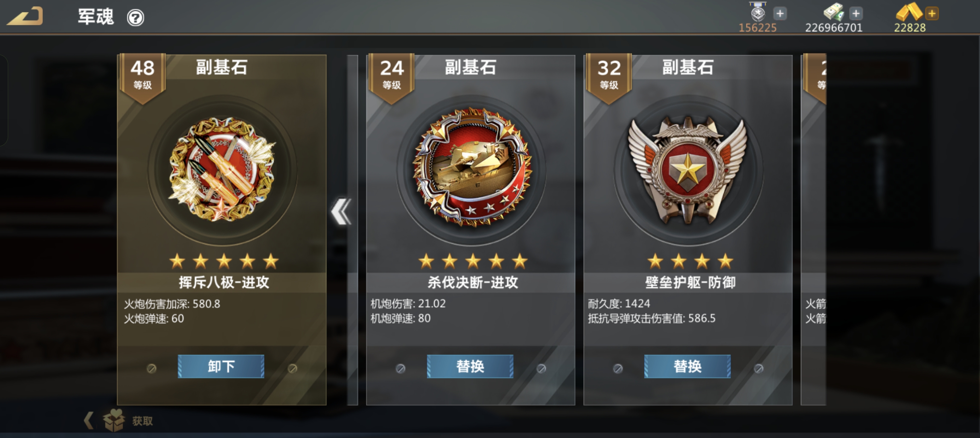
Task: Click the 获取 label at bottom
Action: 142,421
